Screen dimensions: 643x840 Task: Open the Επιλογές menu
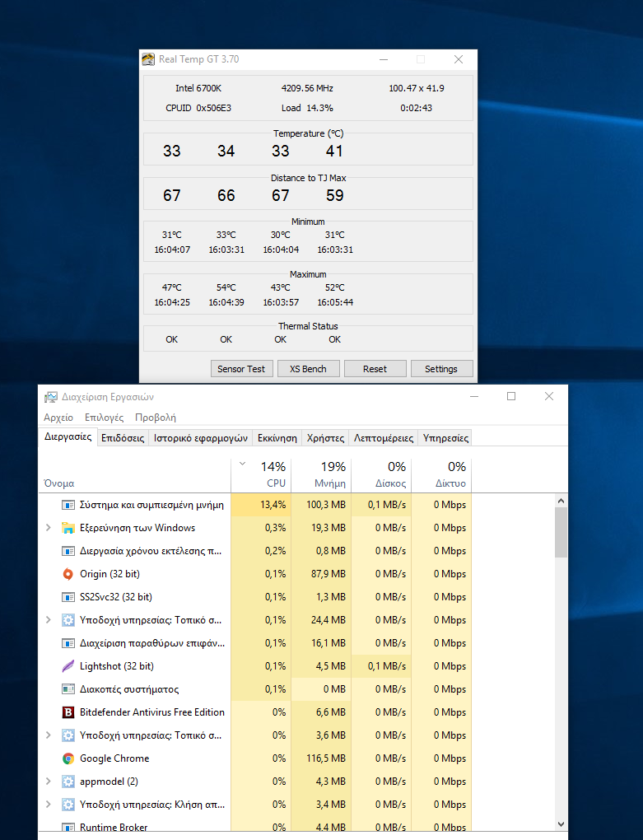[105, 418]
